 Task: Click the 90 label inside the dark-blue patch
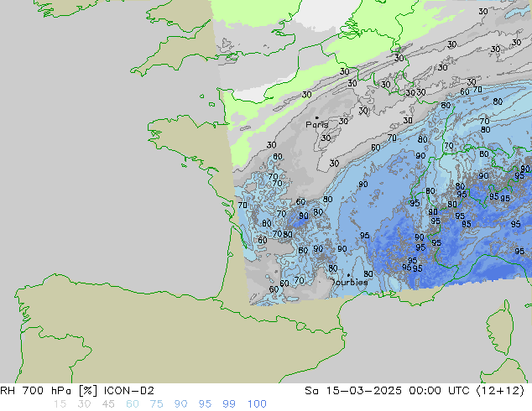point(303,216)
